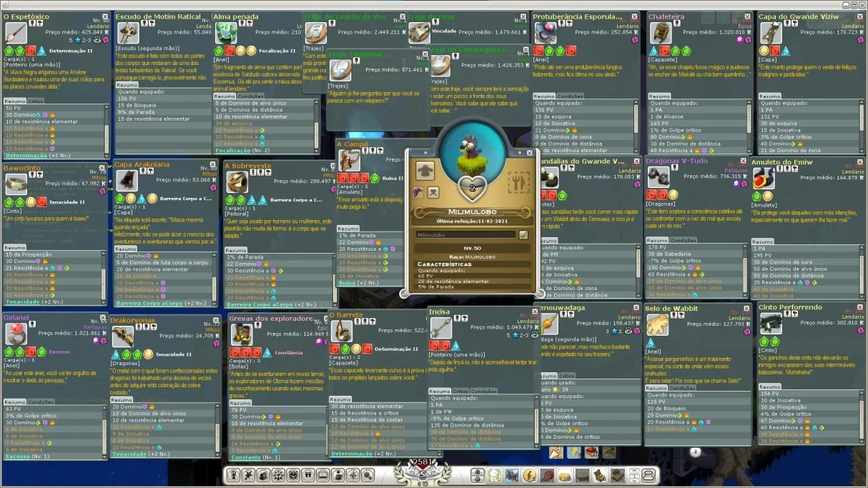Select Resumo tab in Escudo de Motim Ratical
The image size is (868, 488).
(127, 85)
